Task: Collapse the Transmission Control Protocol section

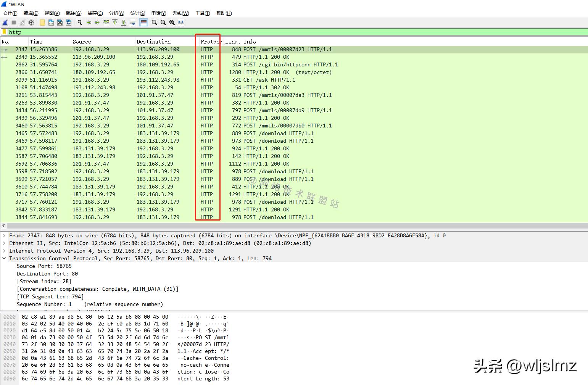Action: pos(4,259)
